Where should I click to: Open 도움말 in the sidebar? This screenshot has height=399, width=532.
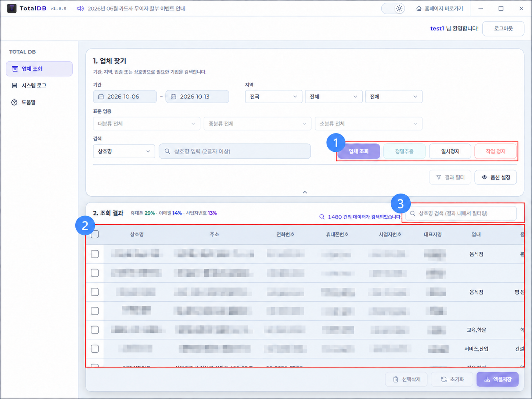point(39,103)
